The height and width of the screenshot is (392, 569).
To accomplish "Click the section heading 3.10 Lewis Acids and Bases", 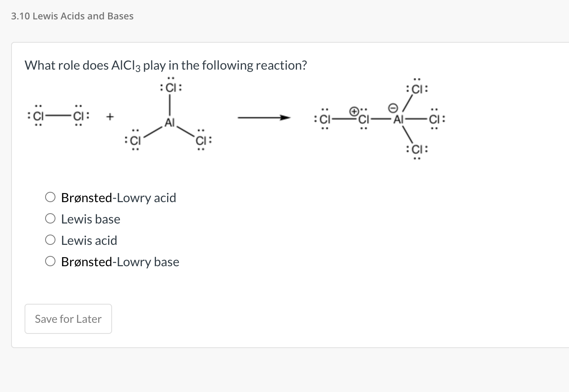I will point(72,16).
